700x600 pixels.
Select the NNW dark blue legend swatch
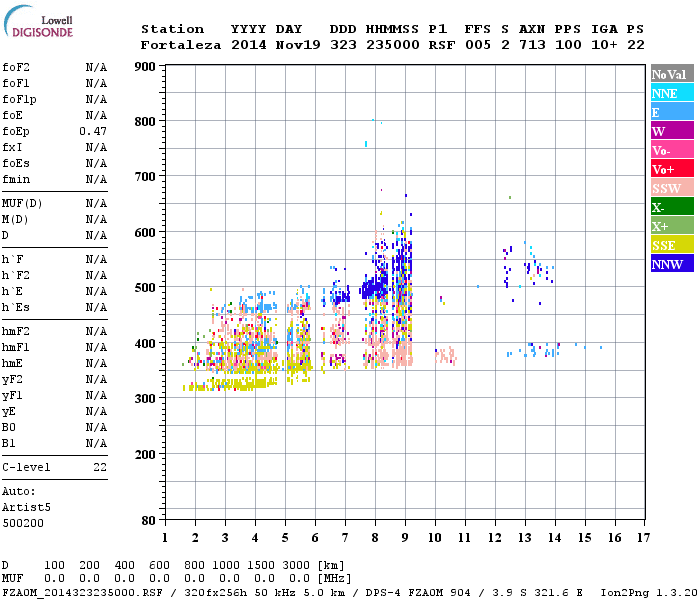pyautogui.click(x=672, y=263)
